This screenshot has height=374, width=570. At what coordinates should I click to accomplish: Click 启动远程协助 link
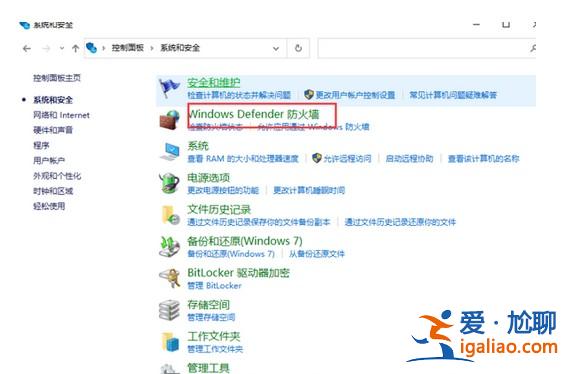coord(409,158)
